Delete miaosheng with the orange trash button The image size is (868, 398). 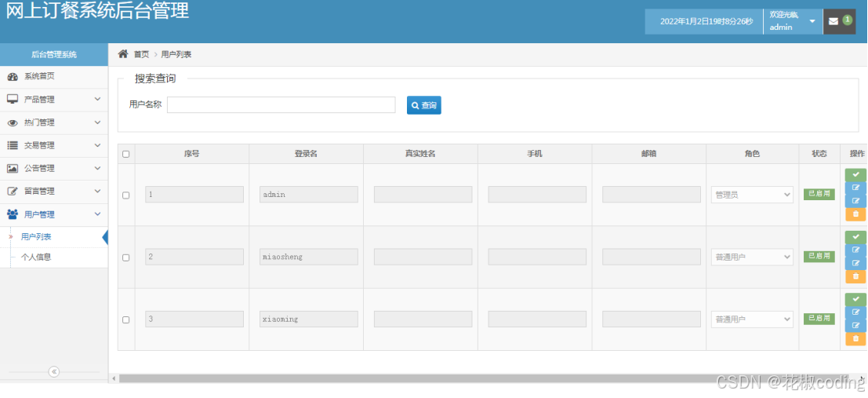pos(855,276)
